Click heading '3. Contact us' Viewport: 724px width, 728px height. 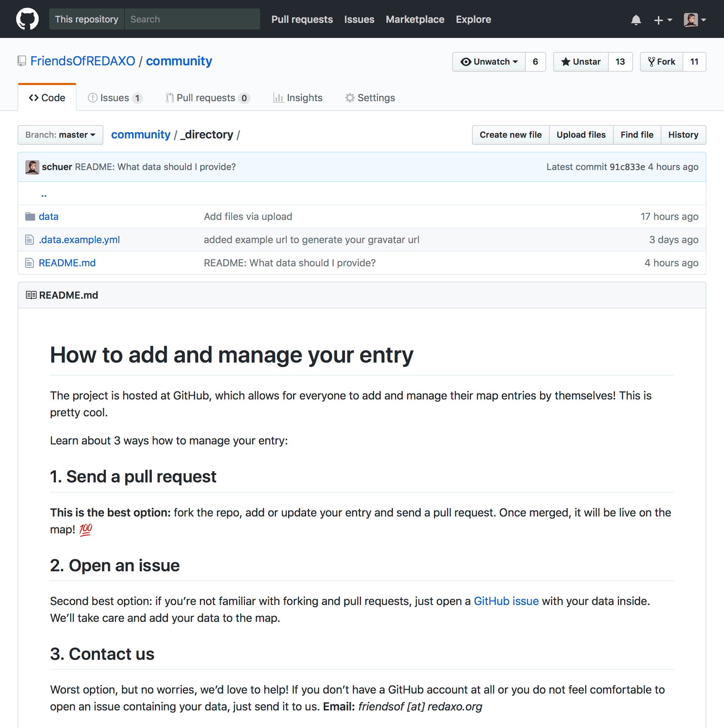[x=102, y=654]
